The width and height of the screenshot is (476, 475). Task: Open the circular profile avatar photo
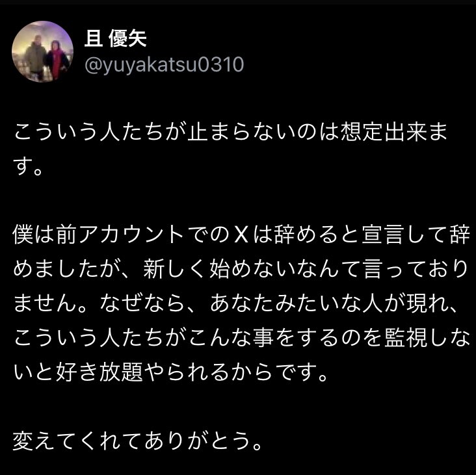coord(42,51)
